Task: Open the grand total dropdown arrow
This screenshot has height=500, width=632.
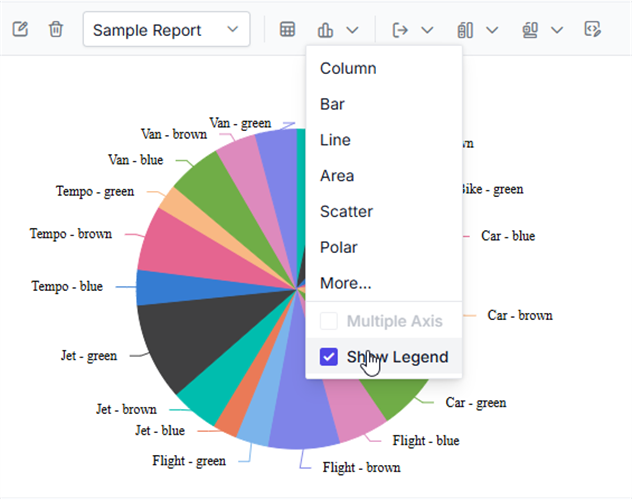Action: (x=557, y=30)
